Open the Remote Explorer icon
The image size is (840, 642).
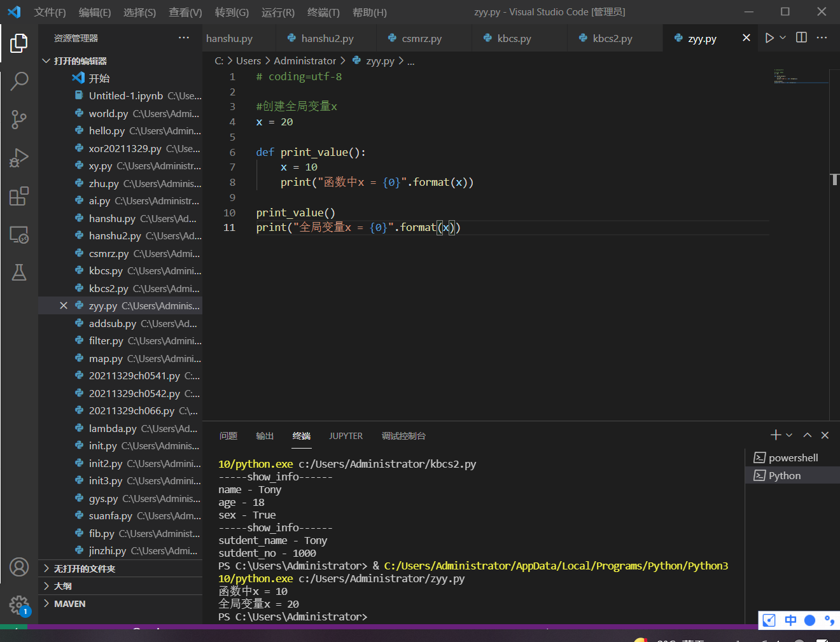[19, 235]
